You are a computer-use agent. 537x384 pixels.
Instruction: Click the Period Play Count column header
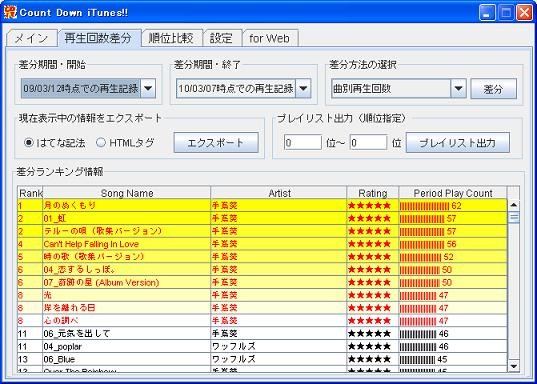(x=453, y=193)
